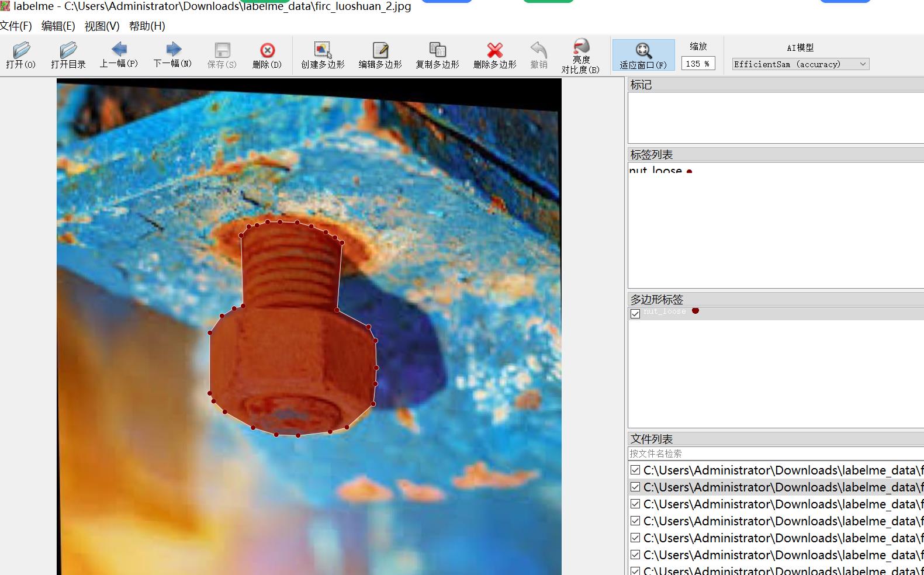Click the Copy Polygon (复制多边形) icon
The image size is (924, 575).
pos(437,56)
